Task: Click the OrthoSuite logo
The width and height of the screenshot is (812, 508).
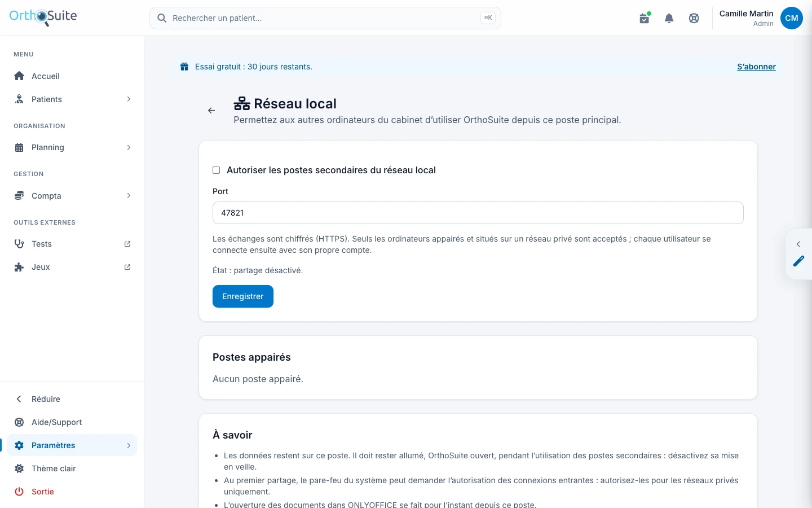Action: pos(43,17)
